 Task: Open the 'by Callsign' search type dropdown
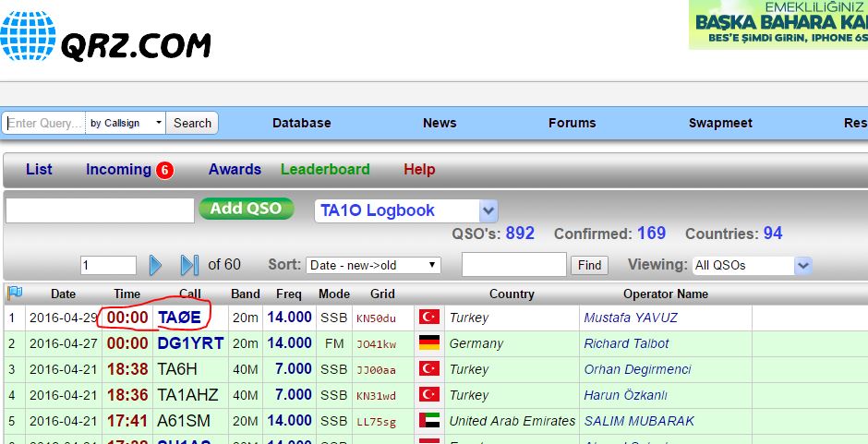[x=126, y=123]
